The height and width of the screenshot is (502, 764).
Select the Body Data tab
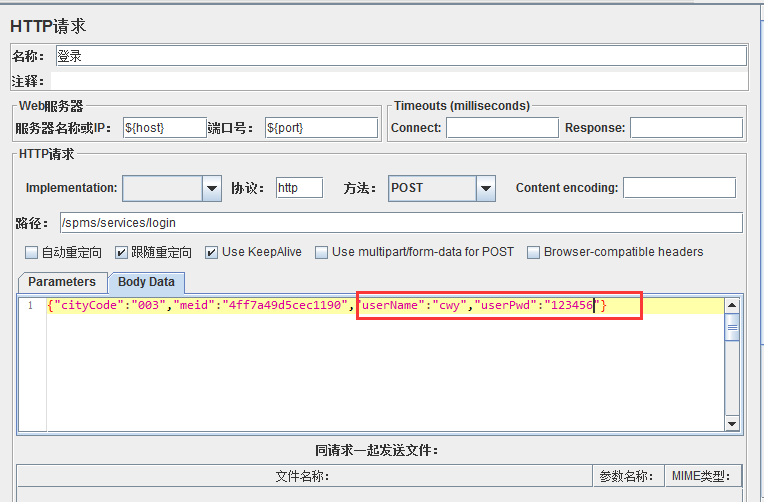pyautogui.click(x=146, y=282)
